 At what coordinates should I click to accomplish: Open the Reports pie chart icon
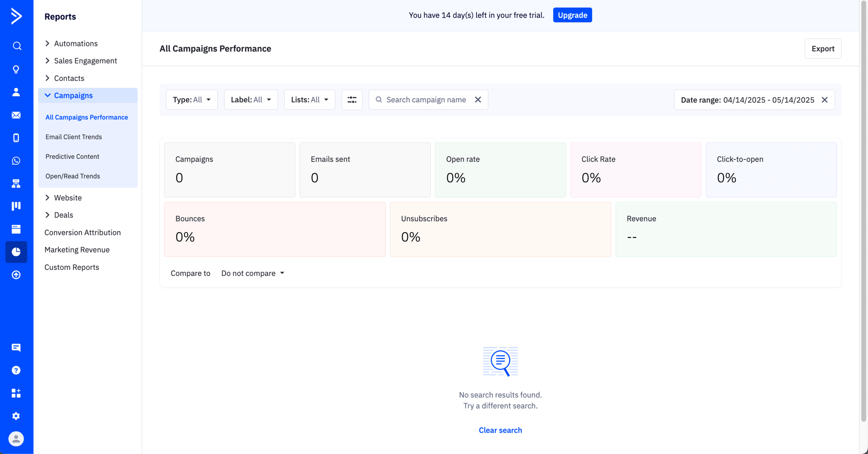click(16, 252)
